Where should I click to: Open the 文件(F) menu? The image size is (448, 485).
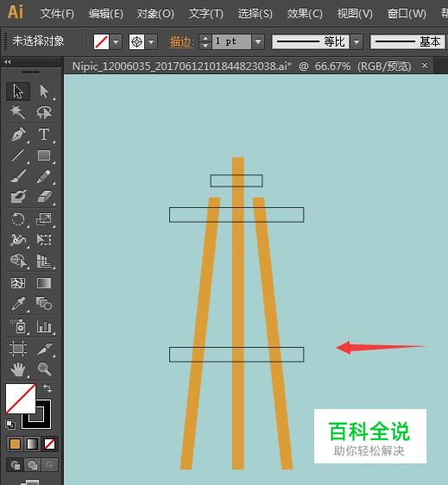click(57, 14)
